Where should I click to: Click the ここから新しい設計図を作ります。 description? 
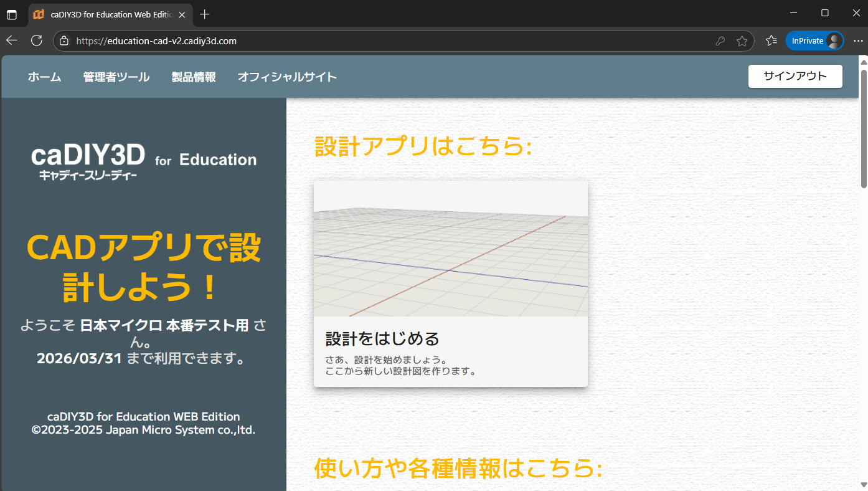[401, 371]
